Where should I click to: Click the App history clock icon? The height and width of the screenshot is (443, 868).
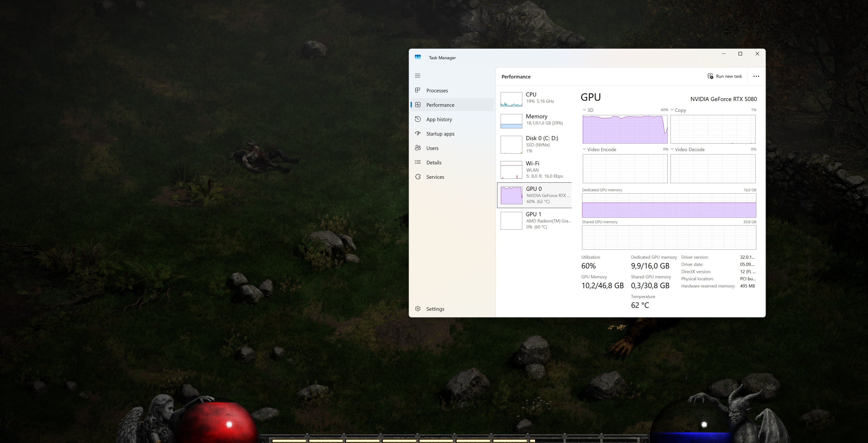(x=418, y=119)
